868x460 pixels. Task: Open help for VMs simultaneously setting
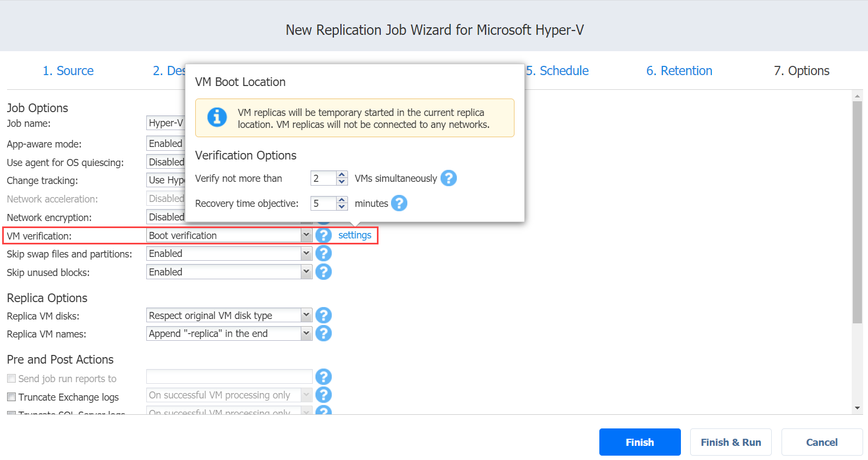tap(449, 178)
